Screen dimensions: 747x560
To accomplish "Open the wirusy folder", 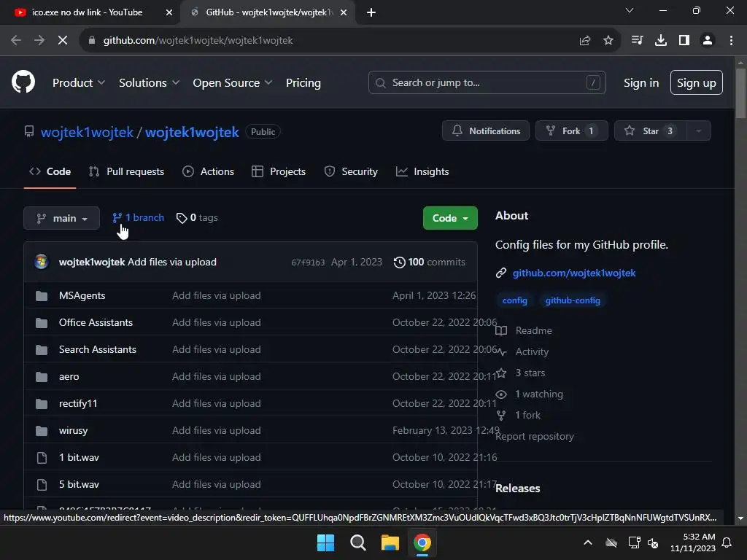I will tap(74, 430).
